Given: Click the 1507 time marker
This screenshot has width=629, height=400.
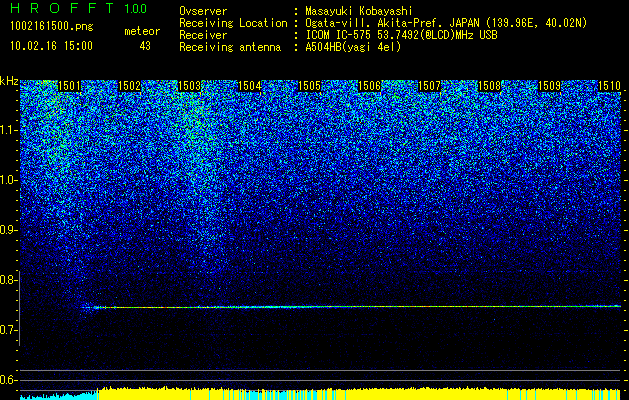Looking at the screenshot, I should (x=429, y=86).
